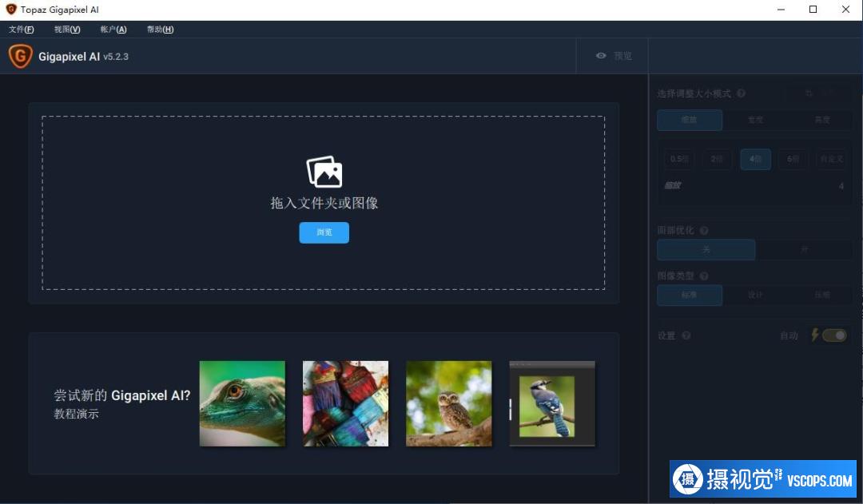Click the help icon beside 选择调整大小模式
863x504 pixels.
coord(742,93)
